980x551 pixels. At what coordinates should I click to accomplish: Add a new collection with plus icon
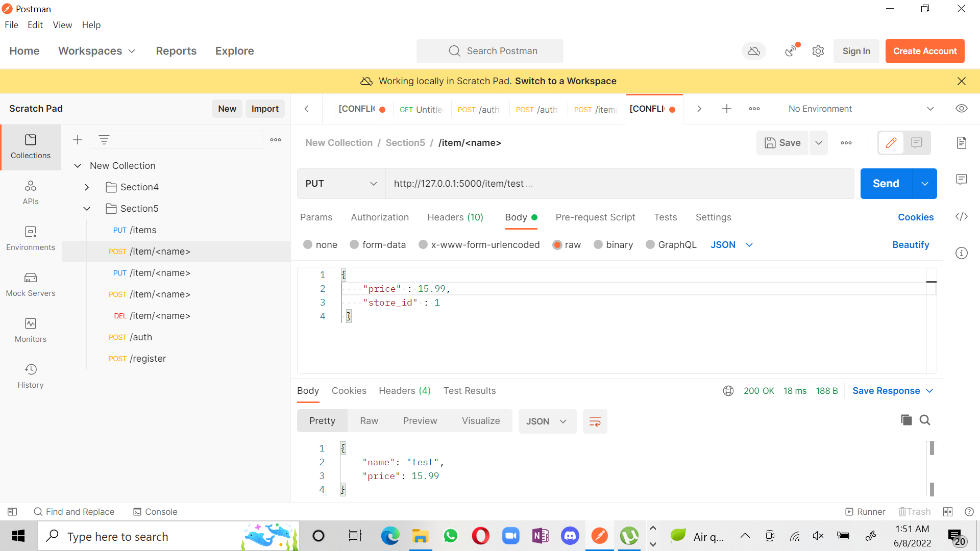tap(78, 140)
